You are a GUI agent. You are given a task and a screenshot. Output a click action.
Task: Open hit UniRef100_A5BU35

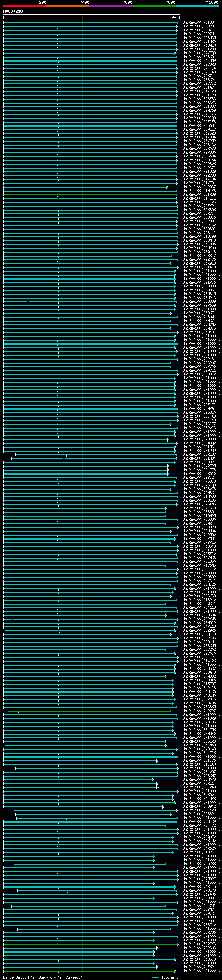click(x=199, y=38)
